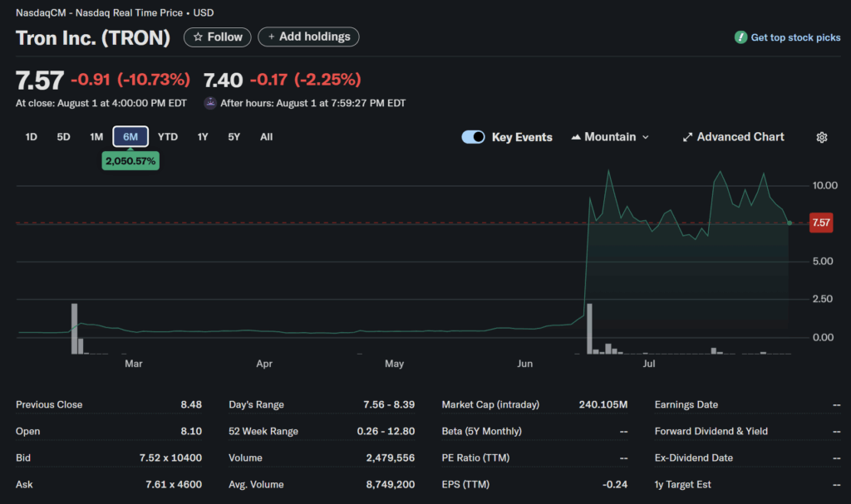Toggle the Key Events switch
851x504 pixels.
pos(473,137)
